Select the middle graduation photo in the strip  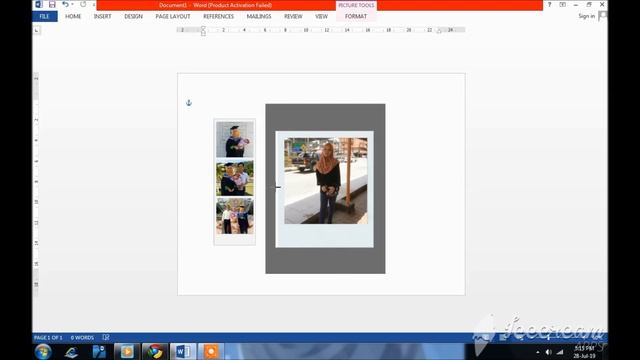235,178
